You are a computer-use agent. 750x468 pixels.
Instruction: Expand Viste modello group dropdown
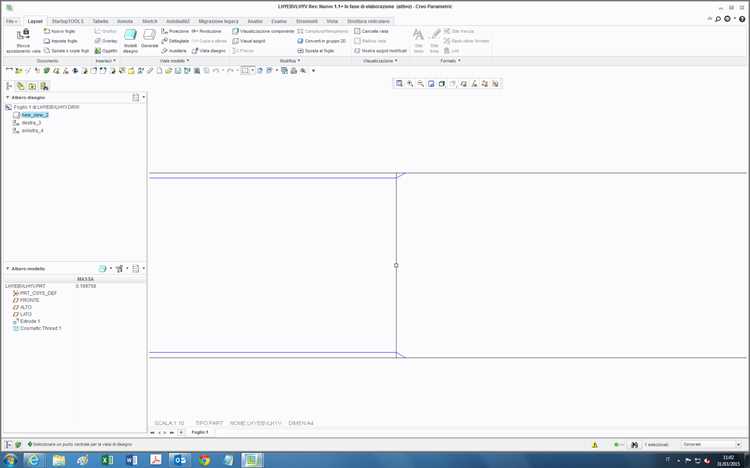[x=175, y=61]
